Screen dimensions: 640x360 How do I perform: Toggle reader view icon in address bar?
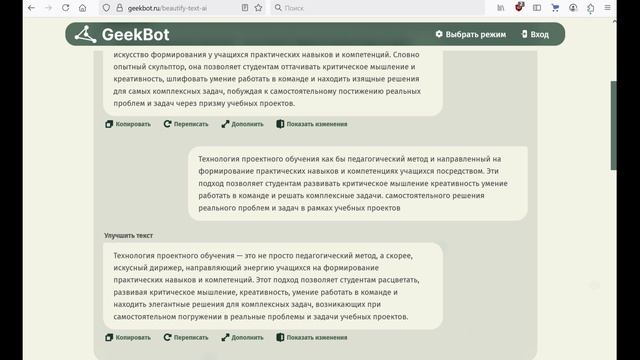pyautogui.click(x=245, y=8)
